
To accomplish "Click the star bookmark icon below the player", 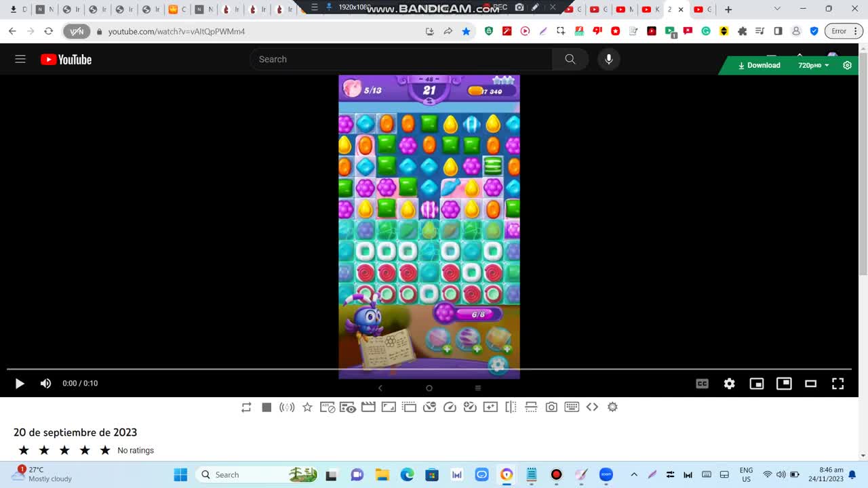I will pyautogui.click(x=307, y=407).
